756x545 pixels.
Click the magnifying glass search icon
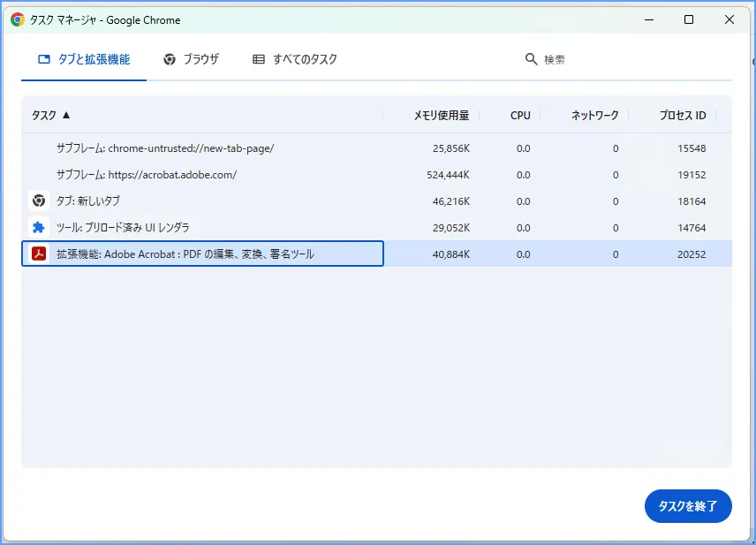[x=531, y=59]
